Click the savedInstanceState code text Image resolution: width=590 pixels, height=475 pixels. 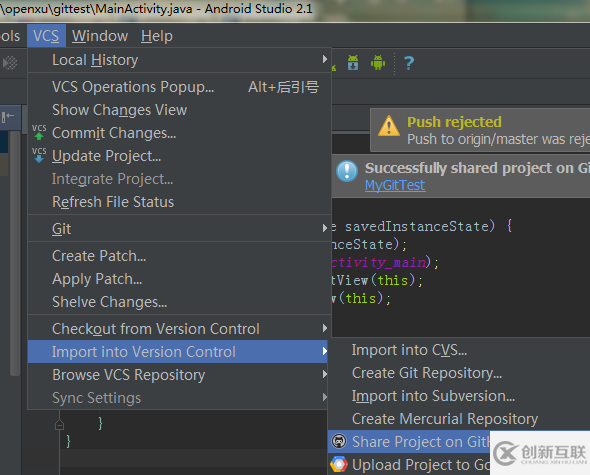tap(417, 226)
